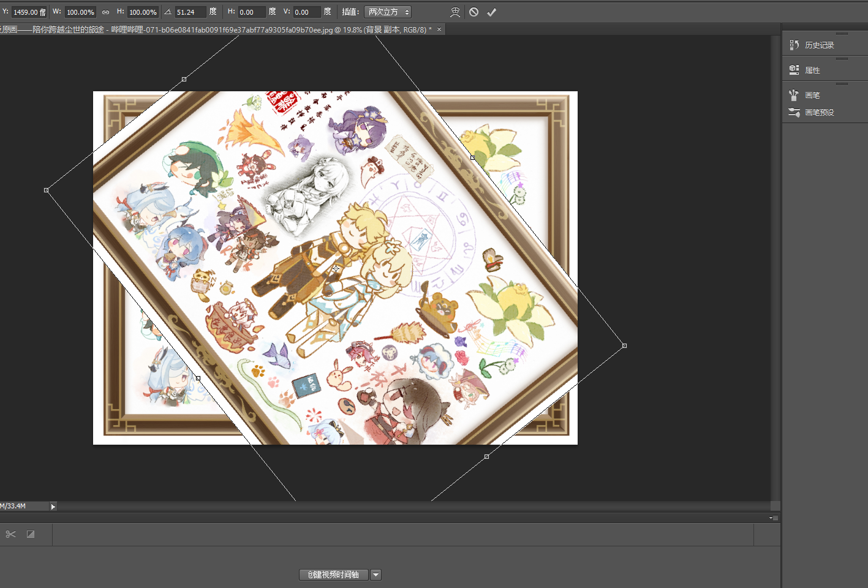Click the transition icon beside the scissors
The width and height of the screenshot is (868, 588).
tap(31, 534)
